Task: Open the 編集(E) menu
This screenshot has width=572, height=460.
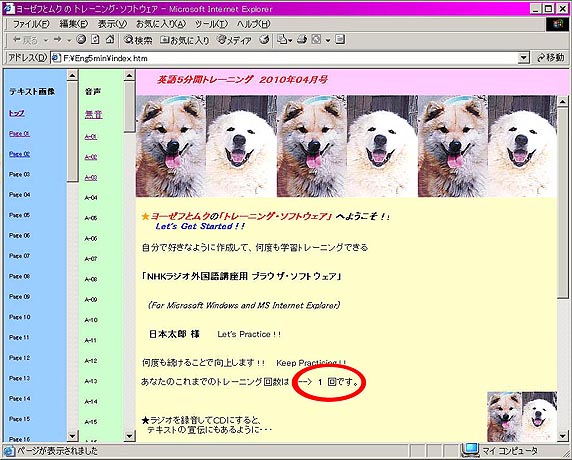Action: coord(74,24)
